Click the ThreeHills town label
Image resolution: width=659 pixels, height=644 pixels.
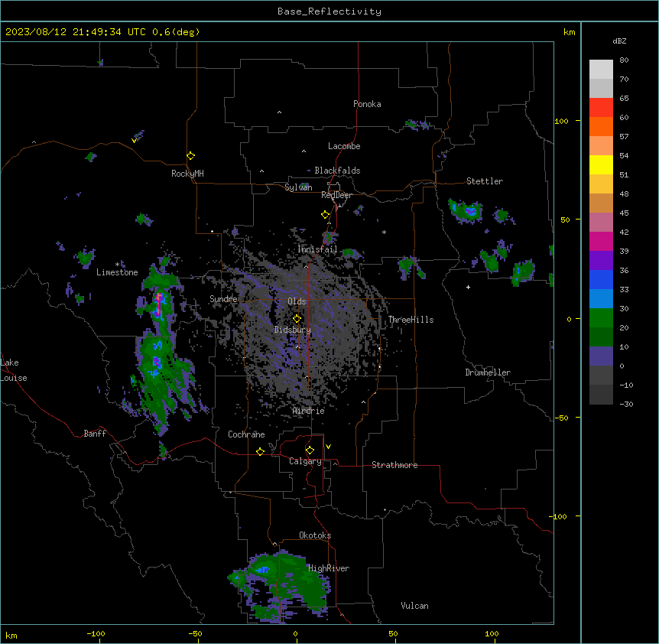tap(411, 320)
